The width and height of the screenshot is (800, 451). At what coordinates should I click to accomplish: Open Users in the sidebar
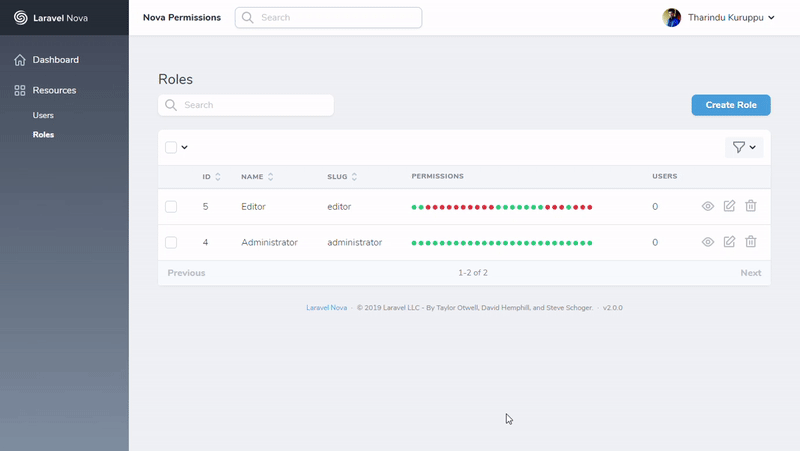43,115
